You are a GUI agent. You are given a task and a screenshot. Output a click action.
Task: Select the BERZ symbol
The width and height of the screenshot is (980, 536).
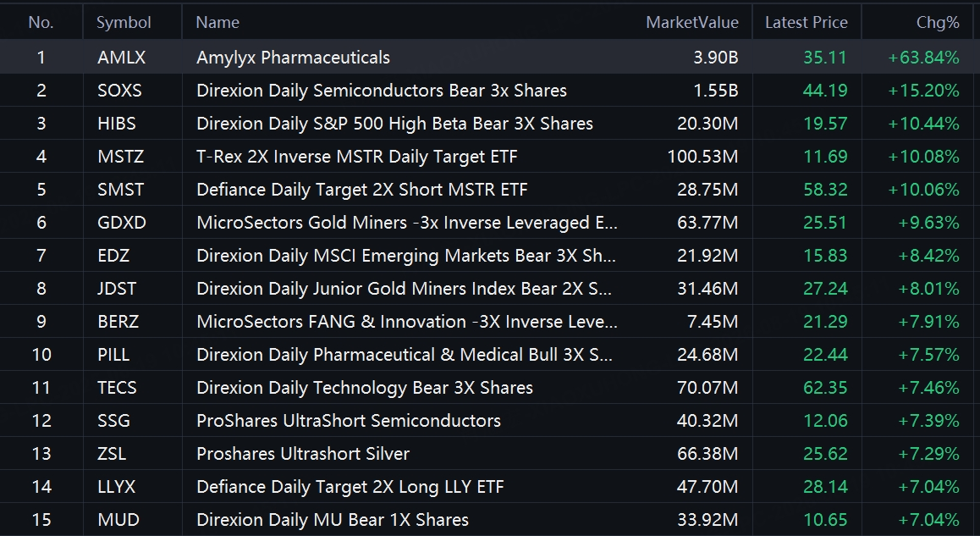tap(118, 322)
